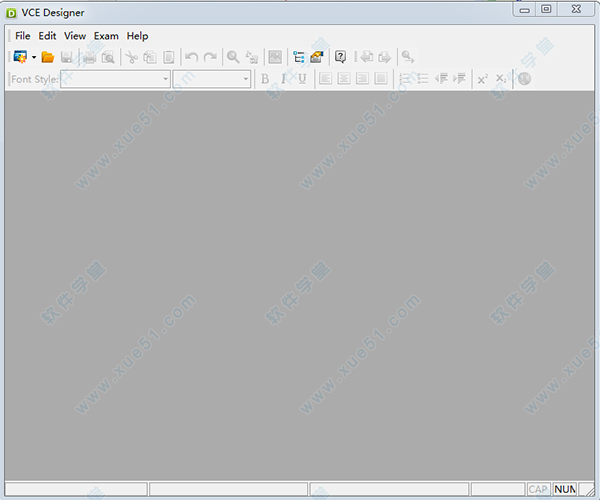Click the VCE Designer title bar app icon

tap(11, 13)
